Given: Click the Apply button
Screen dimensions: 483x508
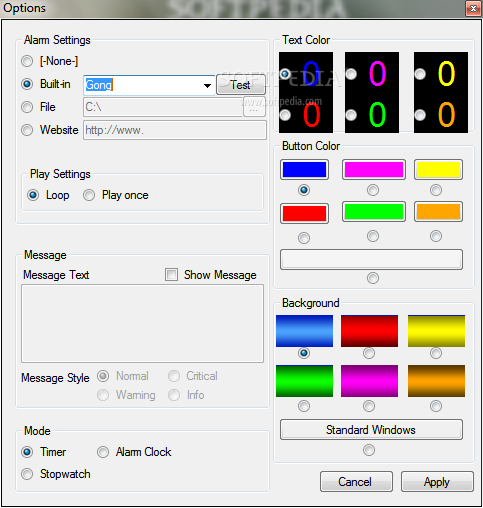Looking at the screenshot, I should (x=437, y=481).
